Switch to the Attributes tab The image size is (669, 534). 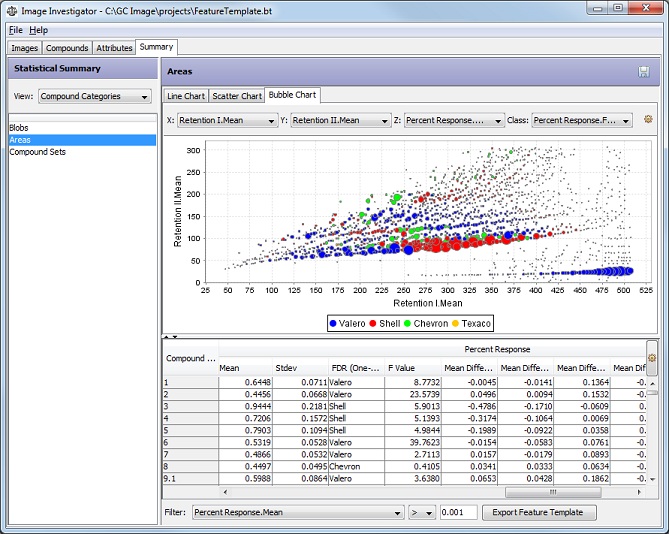114,48
